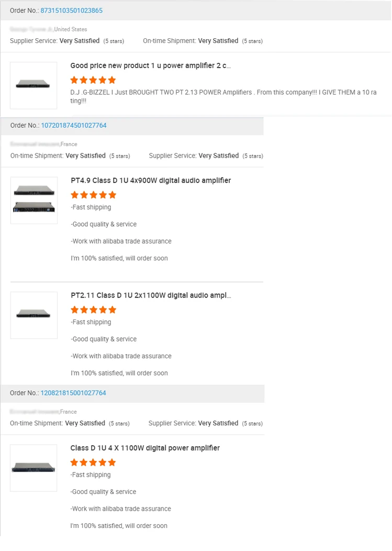Open order number 120821815001027764 link

click(x=73, y=393)
